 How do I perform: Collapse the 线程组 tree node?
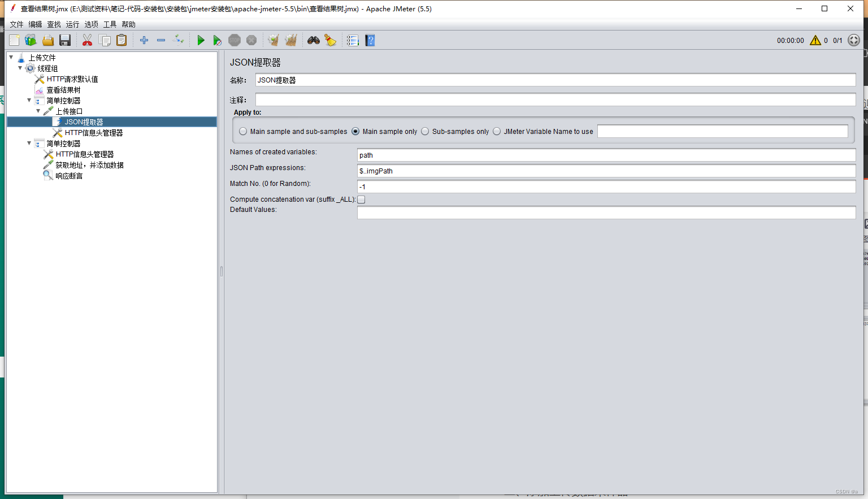coord(19,68)
